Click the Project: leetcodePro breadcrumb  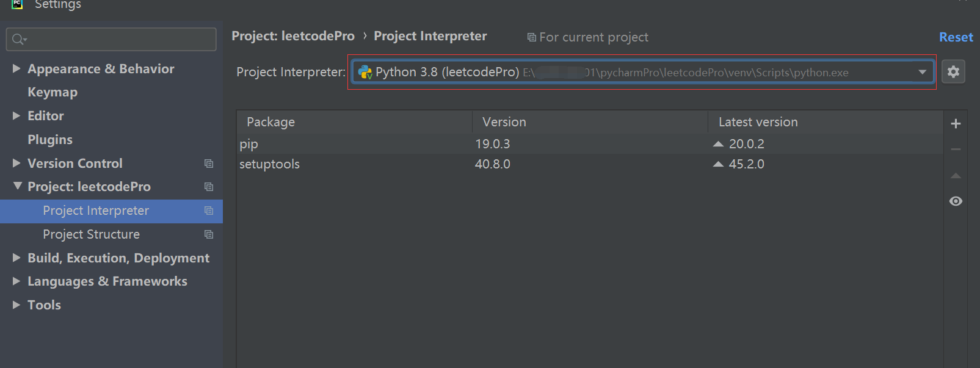click(293, 36)
